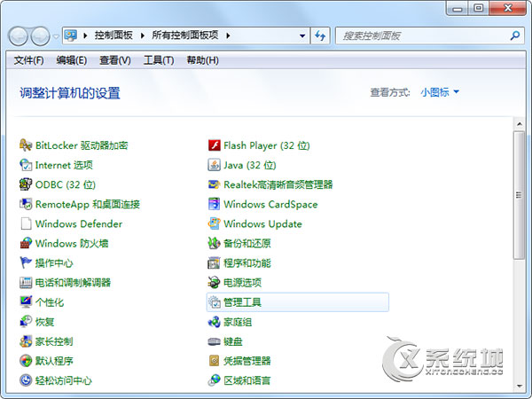532x399 pixels.
Task: Open the recent pages dropdown near navigation buttons
Action: [56, 36]
